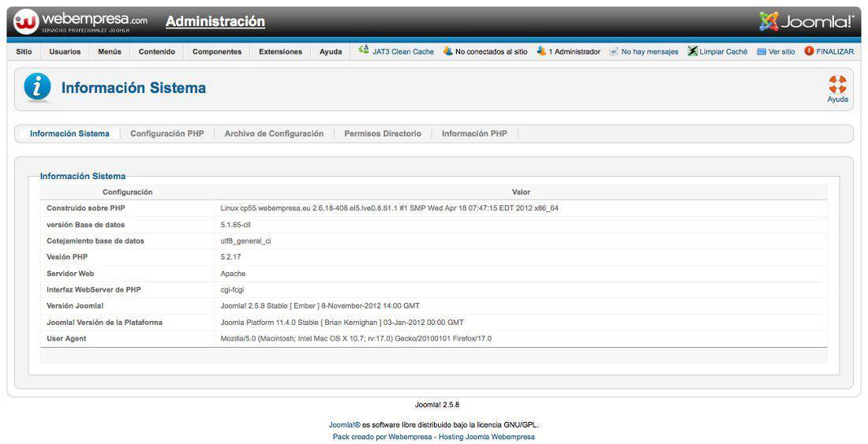The width and height of the screenshot is (868, 444).
Task: Click the Cotejamiento base de datos label
Action: [95, 241]
